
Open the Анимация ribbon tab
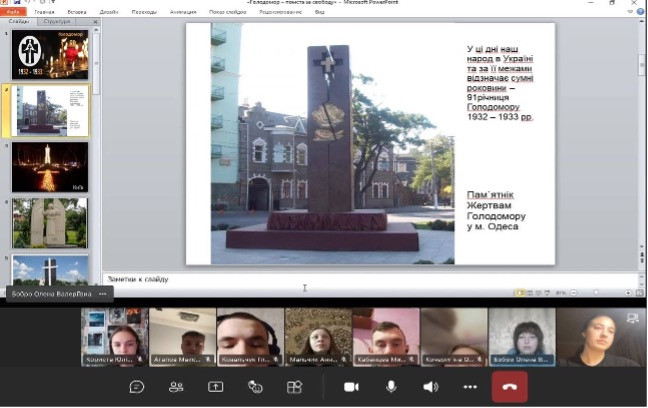click(182, 12)
